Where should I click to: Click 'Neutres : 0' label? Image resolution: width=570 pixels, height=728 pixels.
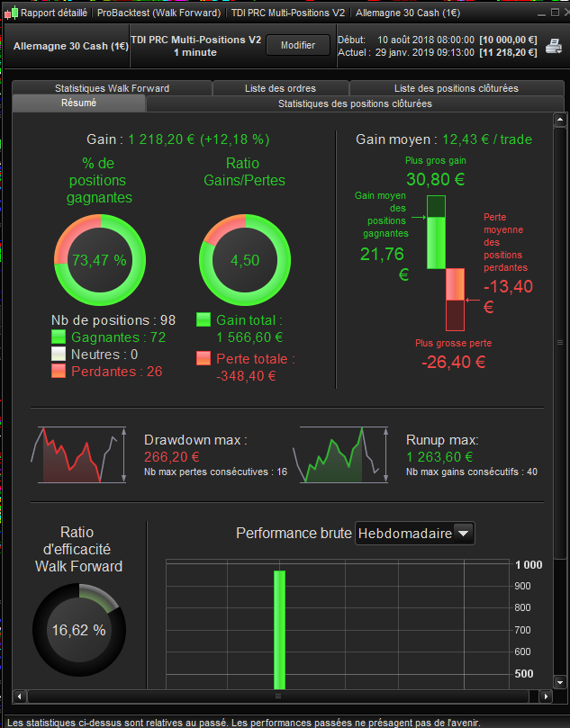(x=104, y=355)
